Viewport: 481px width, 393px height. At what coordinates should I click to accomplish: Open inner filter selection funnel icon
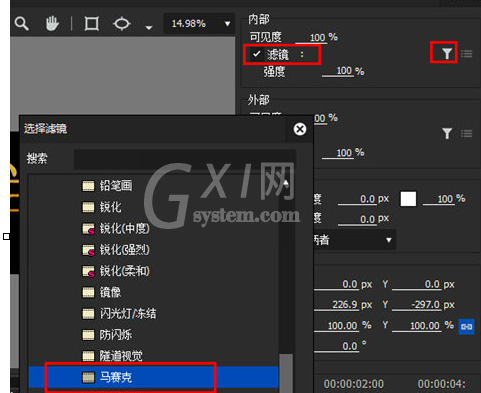[447, 53]
